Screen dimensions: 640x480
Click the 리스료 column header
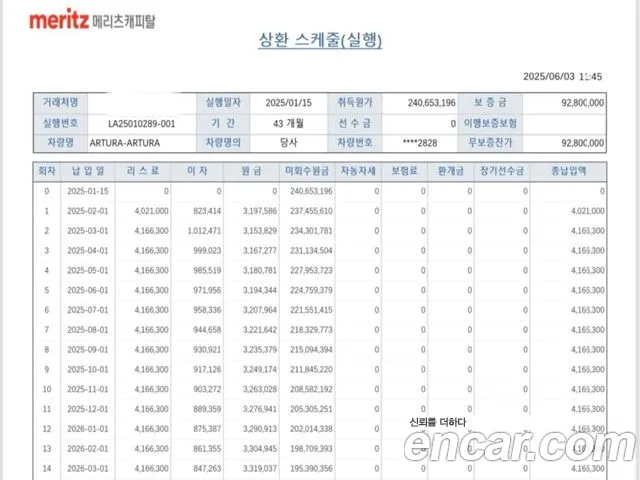pos(143,169)
